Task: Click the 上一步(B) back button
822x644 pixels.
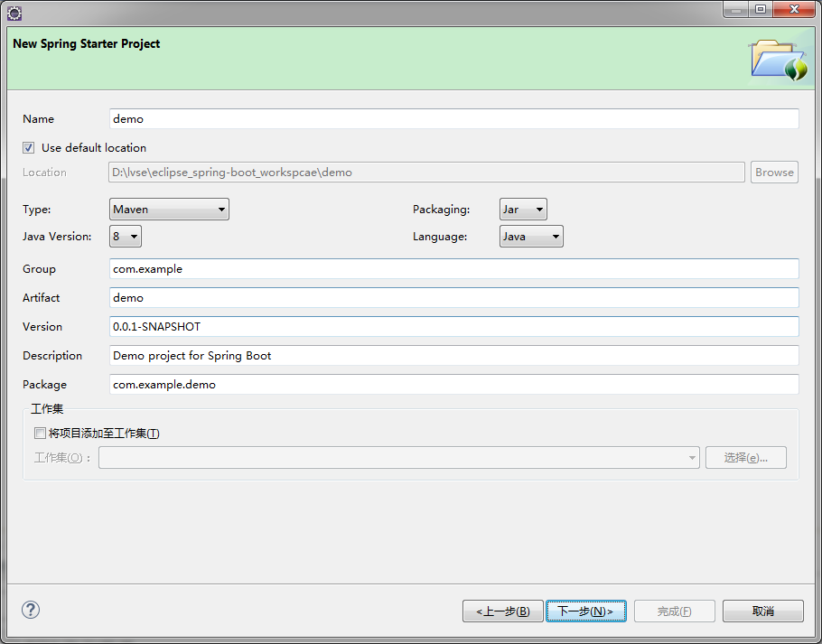Action: 503,611
